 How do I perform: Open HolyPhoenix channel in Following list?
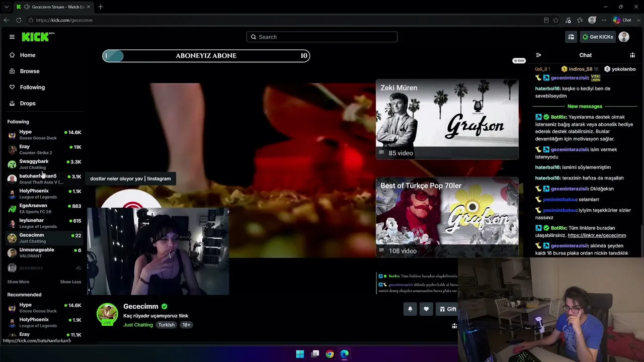point(44,194)
